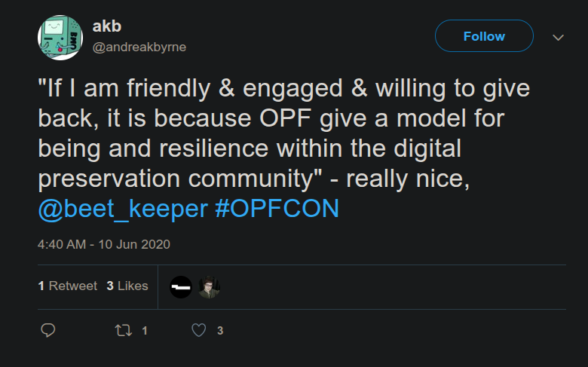Open the @andreakbyrne handle link
The image size is (588, 367).
pyautogui.click(x=139, y=47)
